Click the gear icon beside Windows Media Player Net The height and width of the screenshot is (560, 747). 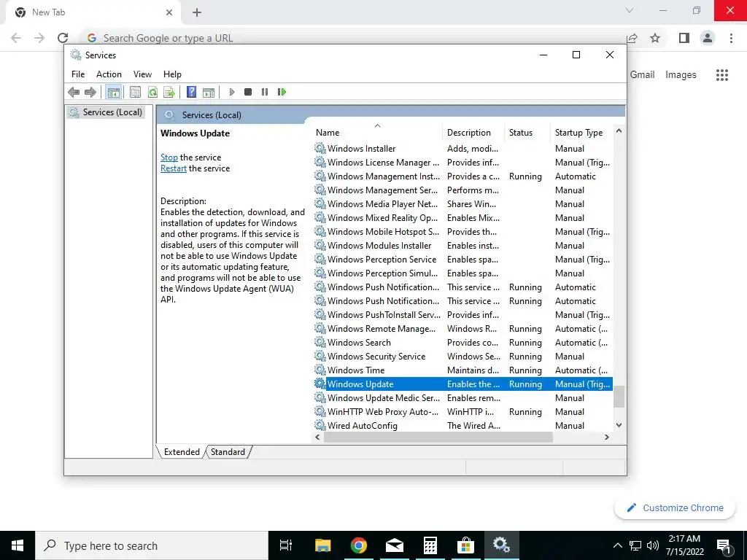[320, 204]
